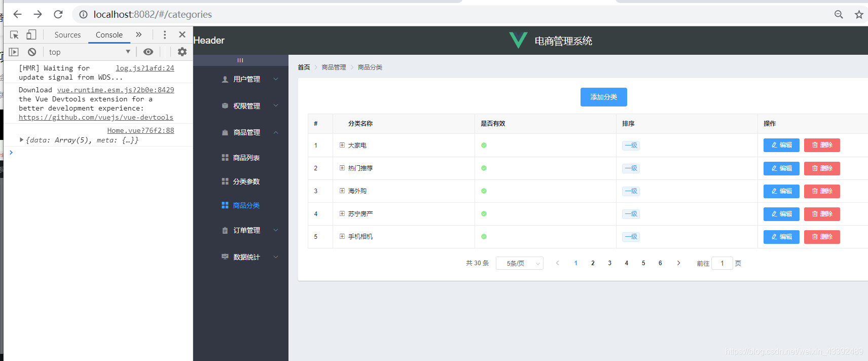Click the permissions management cube icon

(225, 106)
